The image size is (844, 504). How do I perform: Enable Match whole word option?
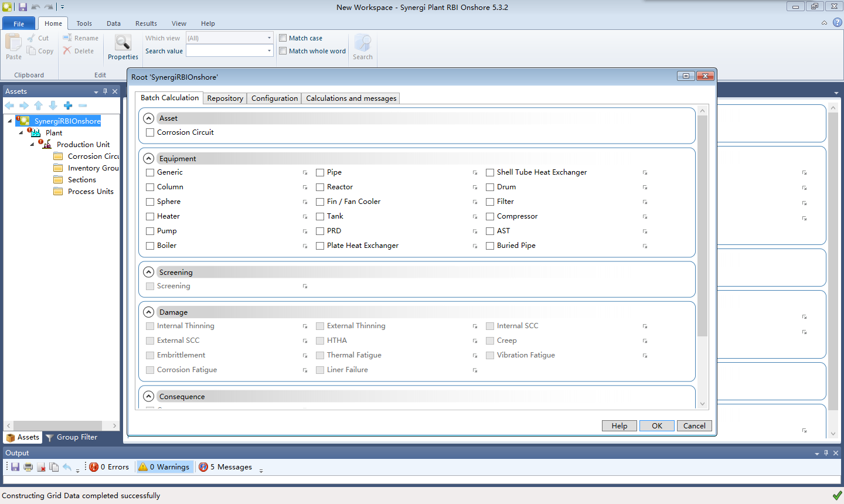pos(283,51)
